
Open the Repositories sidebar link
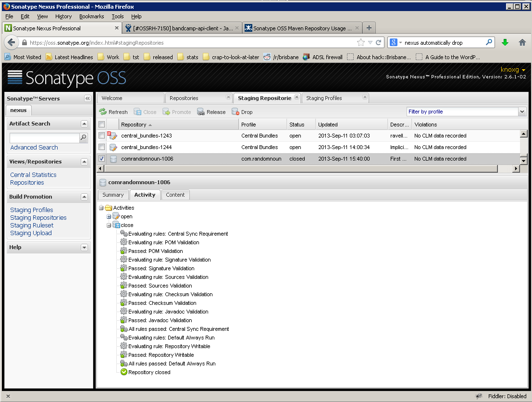pos(27,183)
